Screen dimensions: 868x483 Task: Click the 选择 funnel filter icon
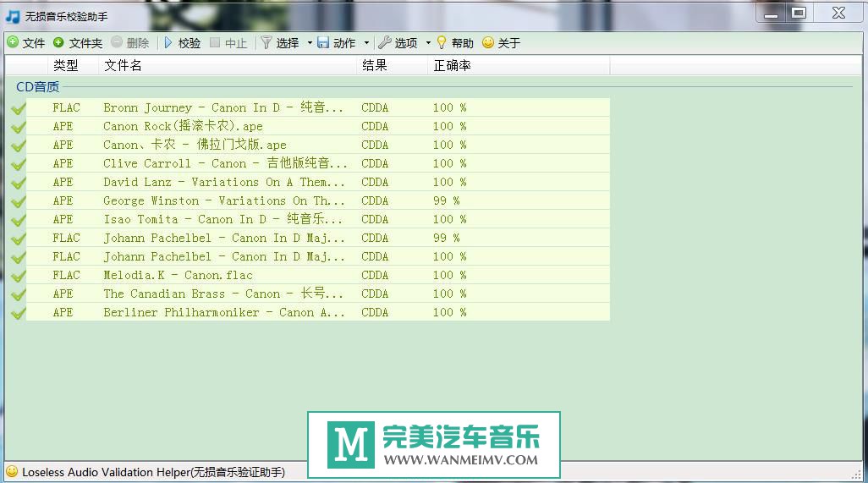(266, 42)
